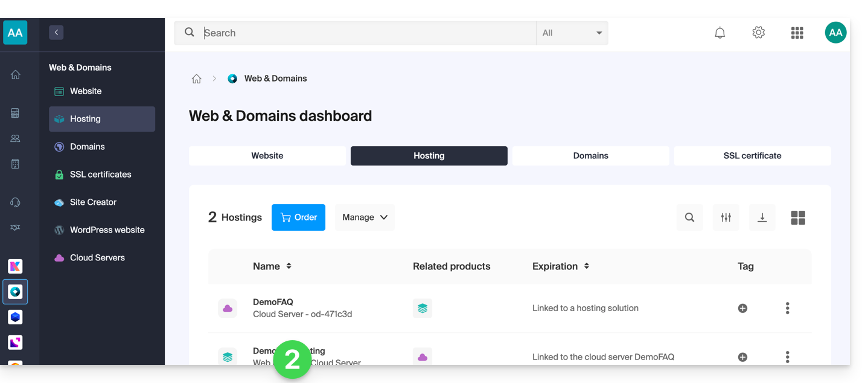Collapse the sidebar with arrow button
Viewport: 868px width, 383px height.
tap(56, 33)
